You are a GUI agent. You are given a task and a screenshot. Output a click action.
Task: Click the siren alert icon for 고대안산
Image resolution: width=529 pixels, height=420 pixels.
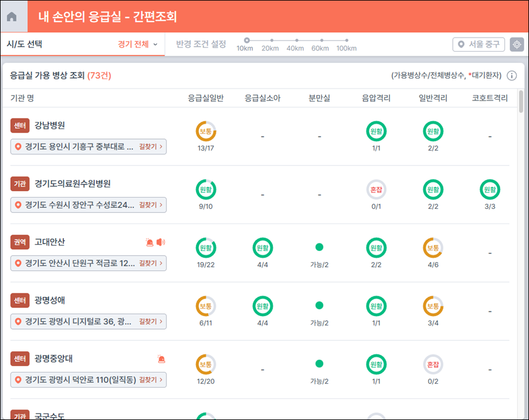click(150, 242)
